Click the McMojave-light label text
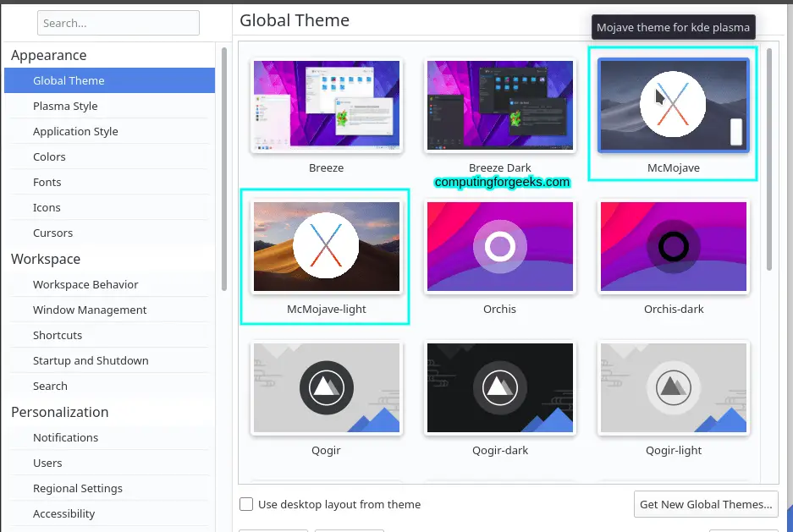793x532 pixels. tap(326, 310)
